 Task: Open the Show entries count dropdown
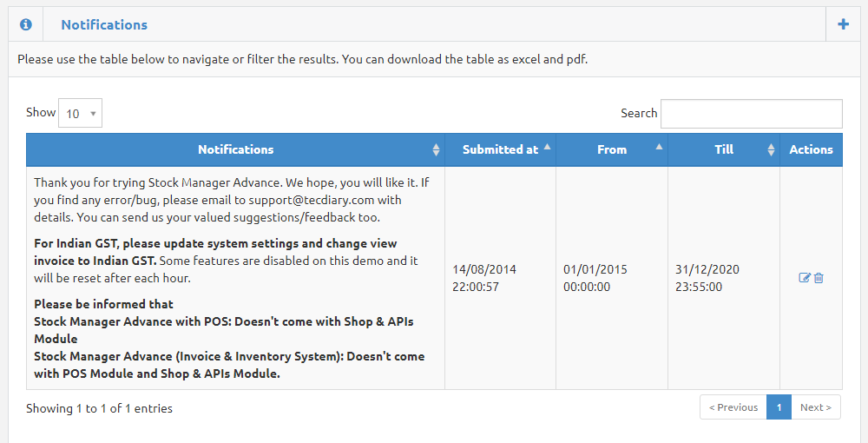coord(80,113)
